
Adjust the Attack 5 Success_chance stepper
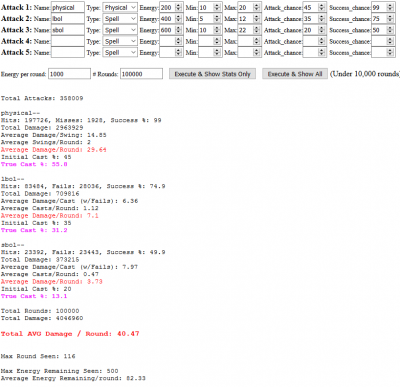(390, 52)
